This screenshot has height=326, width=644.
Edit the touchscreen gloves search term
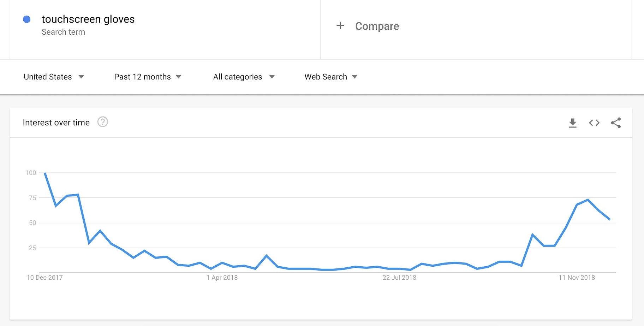[88, 19]
